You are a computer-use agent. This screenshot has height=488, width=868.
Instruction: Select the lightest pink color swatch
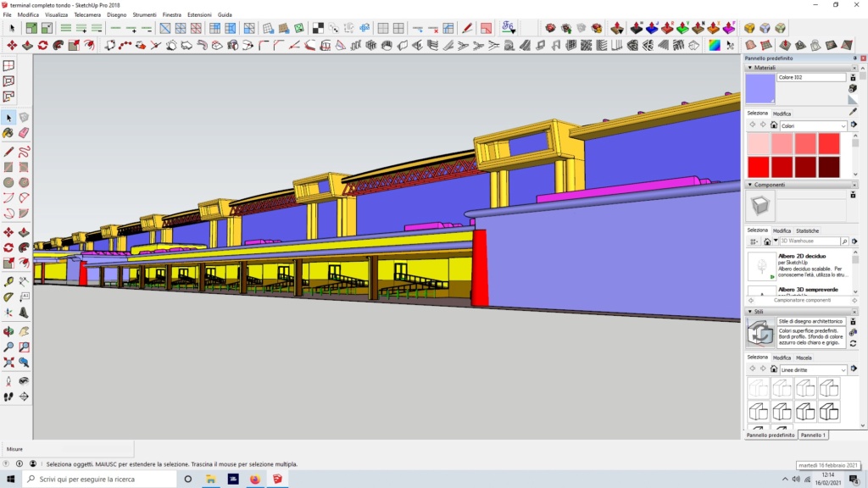(759, 144)
